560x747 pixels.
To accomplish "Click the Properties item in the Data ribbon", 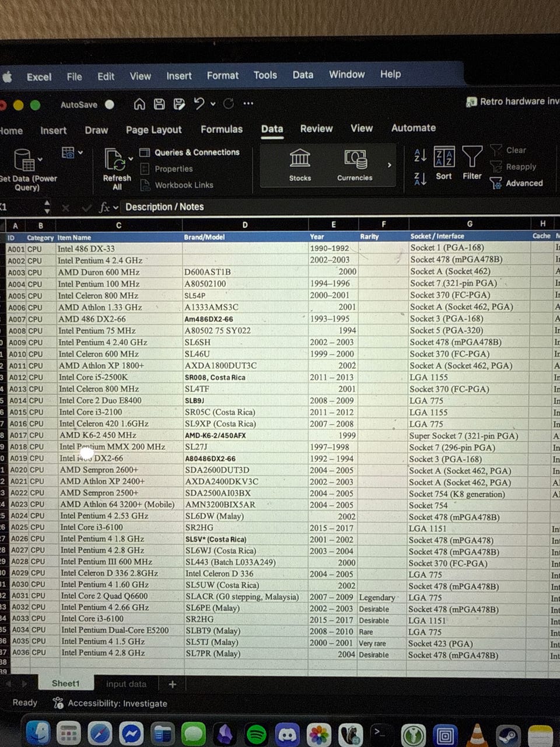I will tap(167, 169).
